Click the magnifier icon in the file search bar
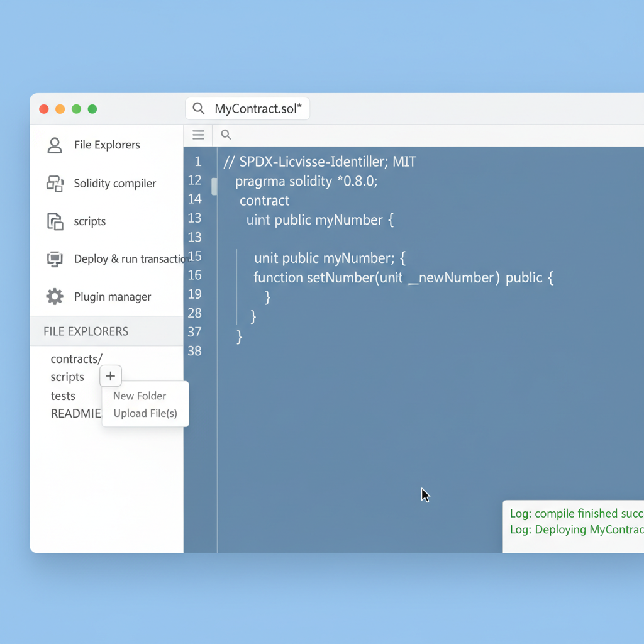Screen dimensions: 644x644 pyautogui.click(x=198, y=108)
